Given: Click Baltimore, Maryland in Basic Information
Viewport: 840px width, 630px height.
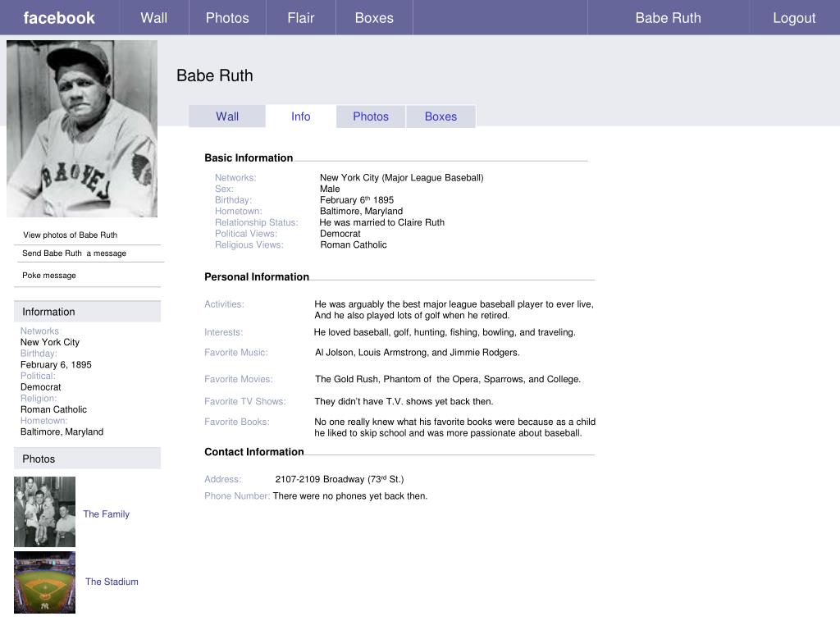Looking at the screenshot, I should (x=361, y=211).
